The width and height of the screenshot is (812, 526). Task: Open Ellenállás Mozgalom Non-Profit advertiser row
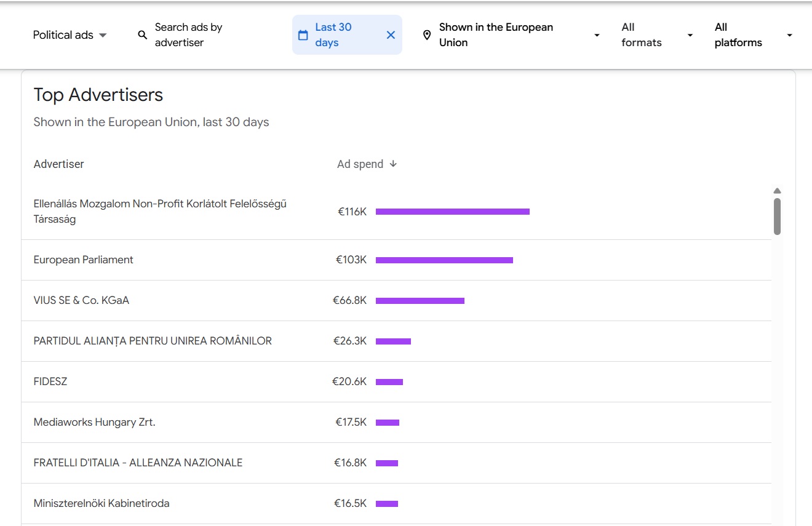[396, 212]
